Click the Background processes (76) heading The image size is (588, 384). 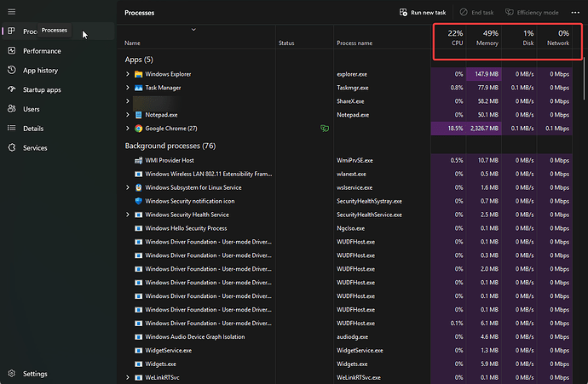(x=170, y=146)
